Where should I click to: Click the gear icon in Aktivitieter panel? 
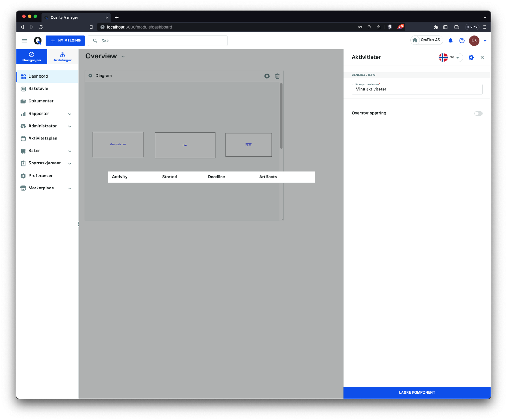click(x=471, y=57)
